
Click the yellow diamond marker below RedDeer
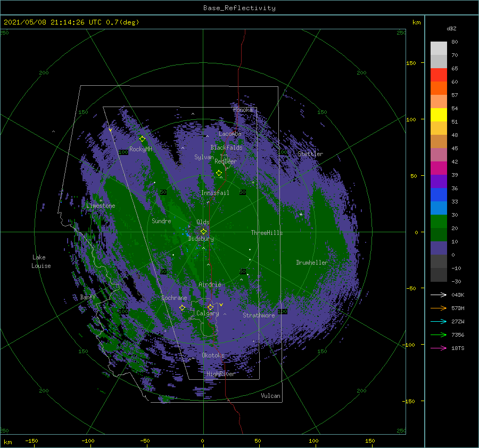click(219, 173)
